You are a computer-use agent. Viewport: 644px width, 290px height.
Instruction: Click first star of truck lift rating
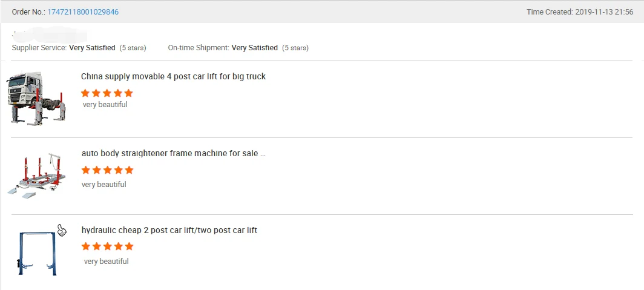(x=85, y=93)
